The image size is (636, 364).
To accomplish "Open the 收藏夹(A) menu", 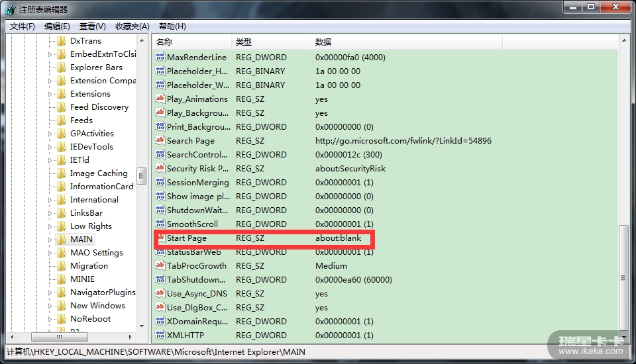I will [x=132, y=26].
